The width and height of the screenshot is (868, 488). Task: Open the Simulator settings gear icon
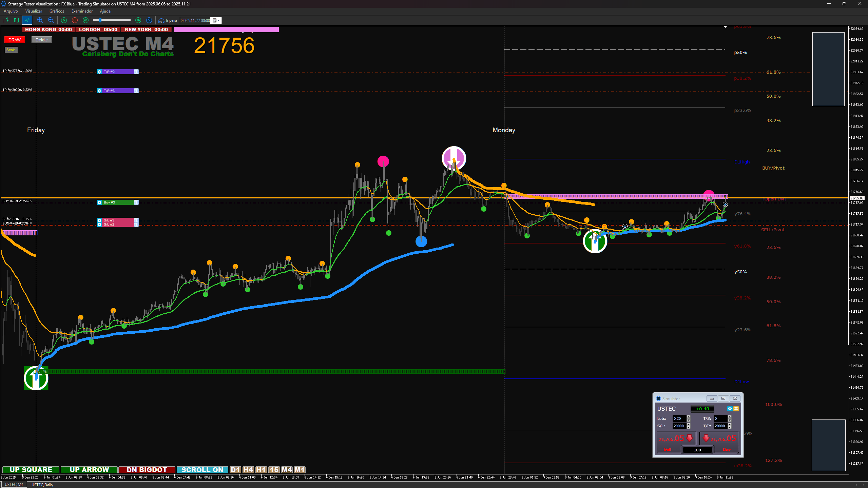[x=730, y=409]
